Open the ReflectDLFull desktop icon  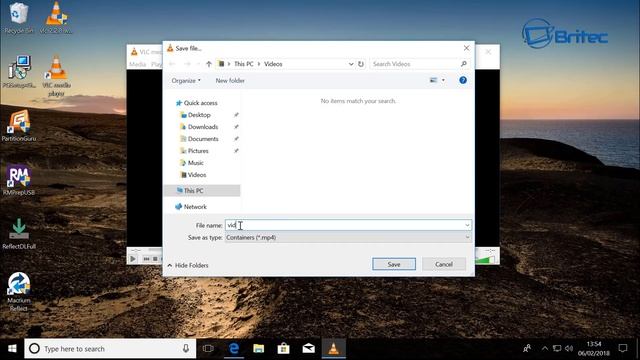pos(19,233)
